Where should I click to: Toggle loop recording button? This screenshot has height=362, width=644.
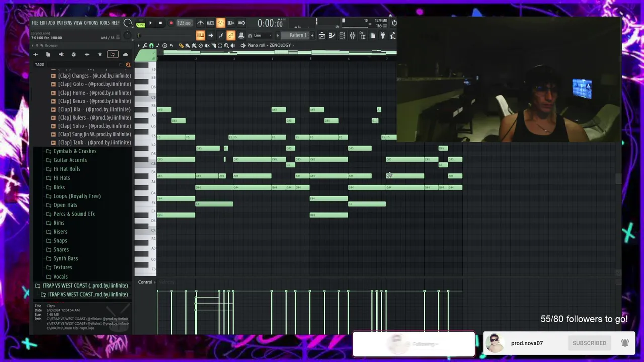point(241,23)
